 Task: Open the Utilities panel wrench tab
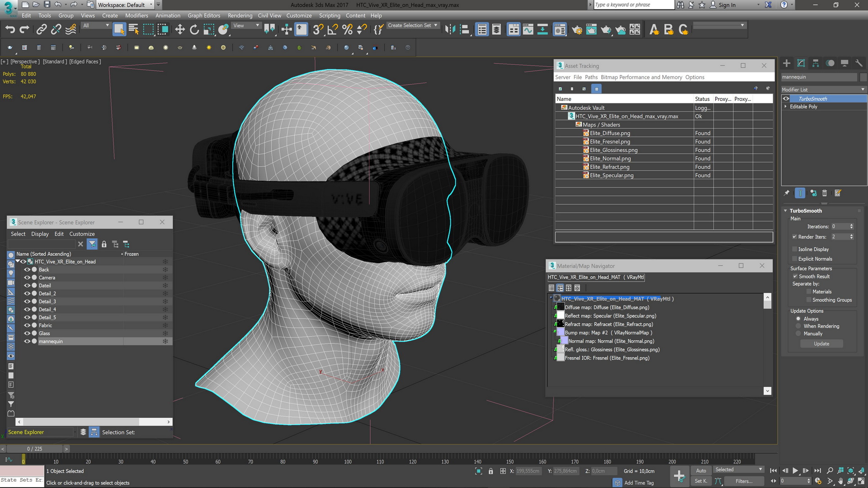pos(859,63)
